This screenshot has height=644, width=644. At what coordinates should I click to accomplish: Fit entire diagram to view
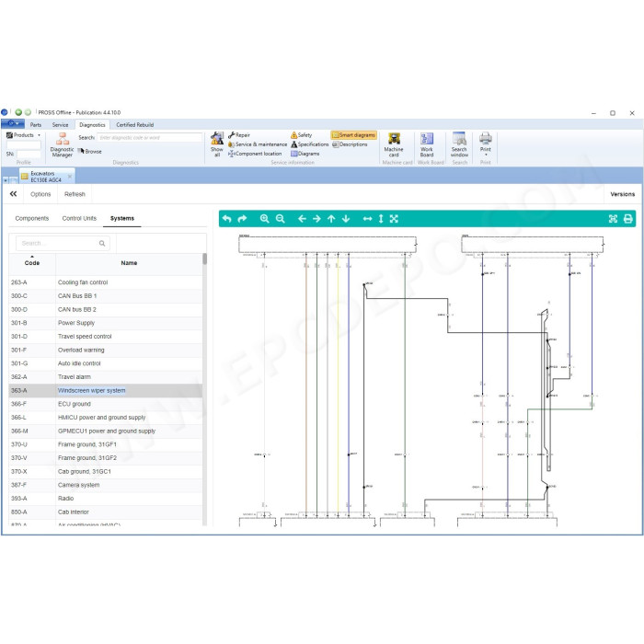tap(394, 219)
